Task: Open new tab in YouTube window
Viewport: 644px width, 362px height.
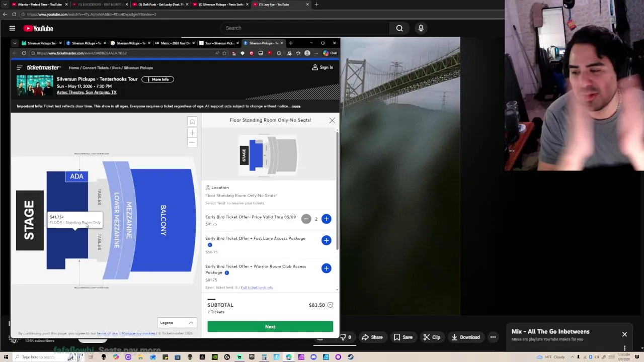Action: (x=316, y=5)
